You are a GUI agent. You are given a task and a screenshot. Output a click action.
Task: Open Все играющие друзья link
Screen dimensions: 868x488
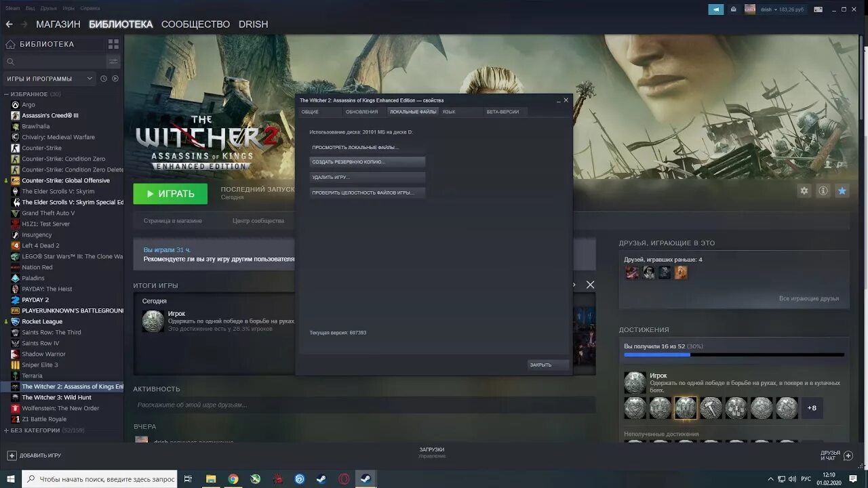pyautogui.click(x=809, y=299)
